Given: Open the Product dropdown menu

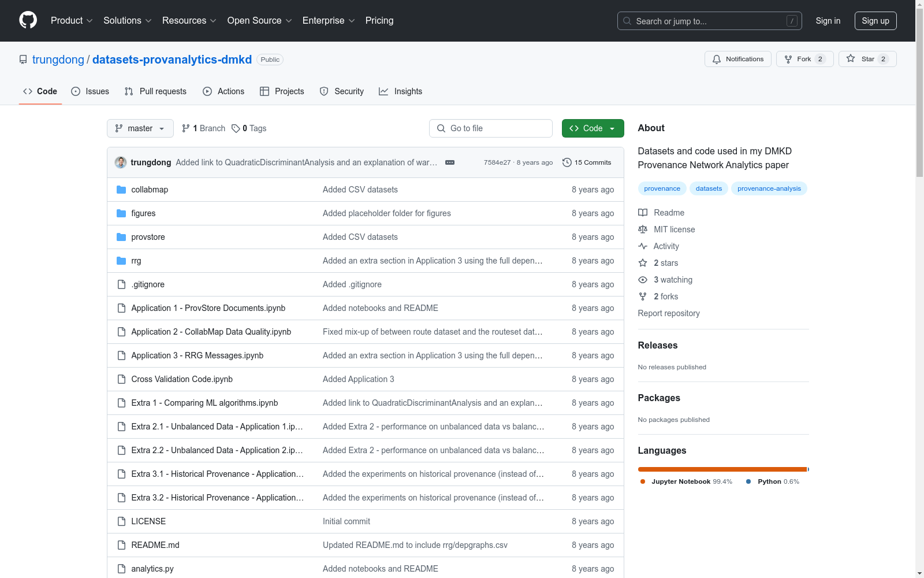Looking at the screenshot, I should tap(72, 21).
